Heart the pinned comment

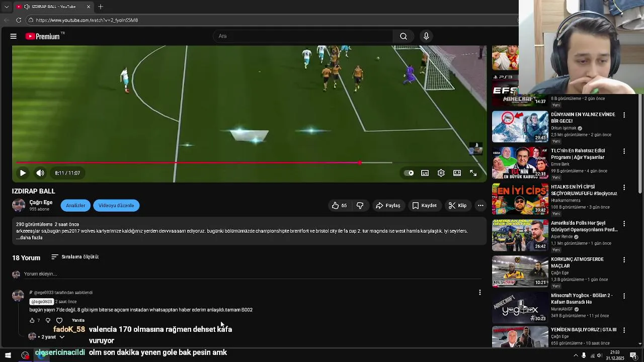click(59, 320)
